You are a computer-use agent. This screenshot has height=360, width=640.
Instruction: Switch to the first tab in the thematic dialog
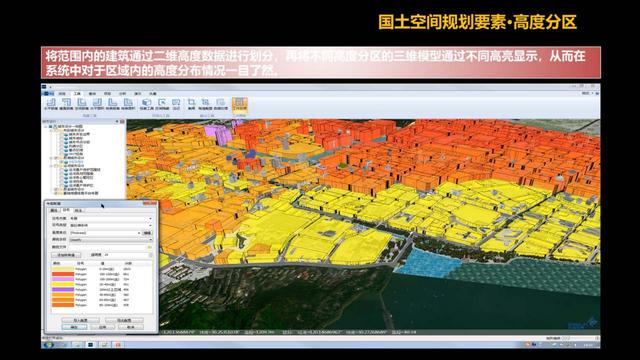click(53, 210)
